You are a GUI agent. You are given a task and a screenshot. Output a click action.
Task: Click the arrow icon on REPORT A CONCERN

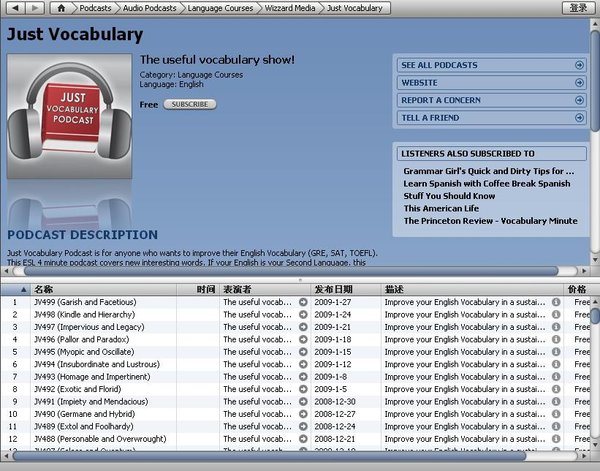click(579, 100)
